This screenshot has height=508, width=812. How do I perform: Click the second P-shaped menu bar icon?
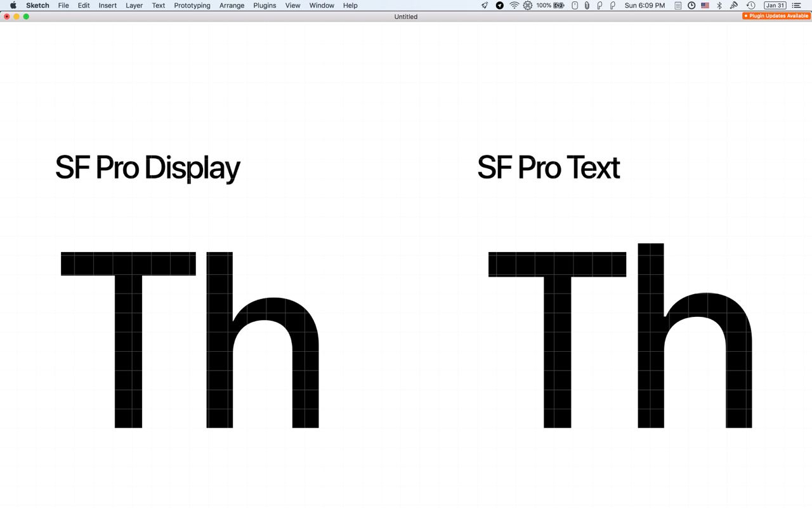click(x=612, y=5)
